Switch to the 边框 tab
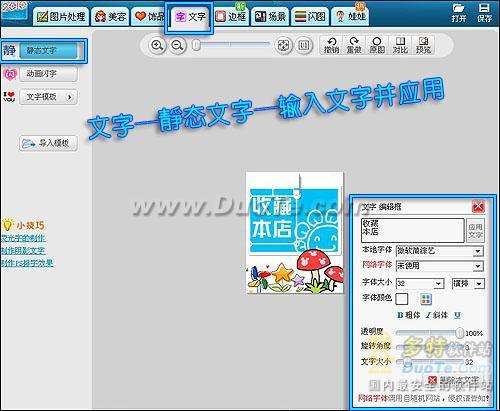This screenshot has height=411, width=500. (x=231, y=16)
